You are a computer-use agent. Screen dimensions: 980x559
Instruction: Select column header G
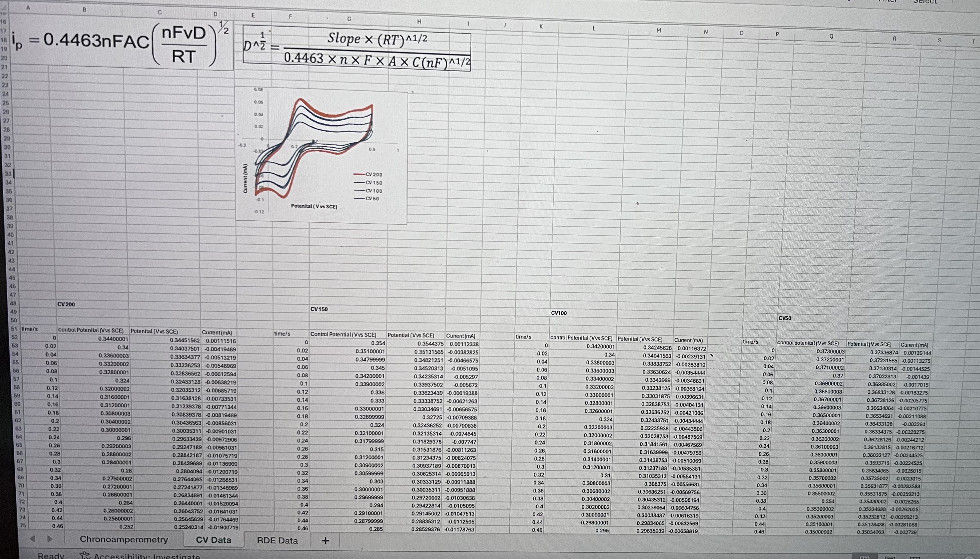349,18
